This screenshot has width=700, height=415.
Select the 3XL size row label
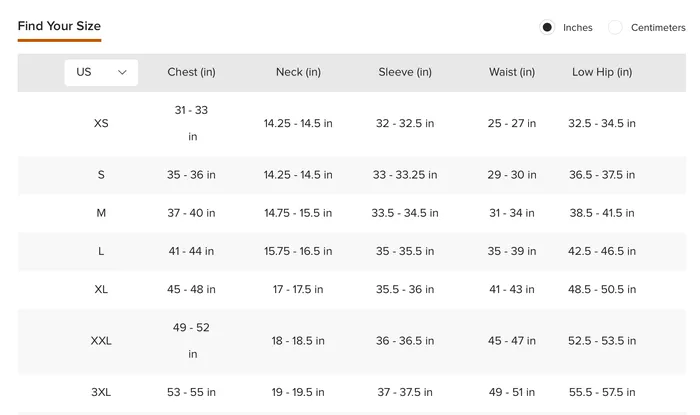coord(101,392)
